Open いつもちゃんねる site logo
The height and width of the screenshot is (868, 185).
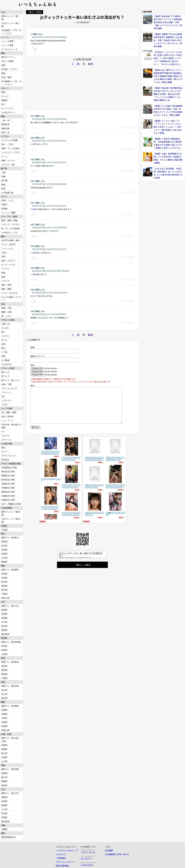coord(38,4)
